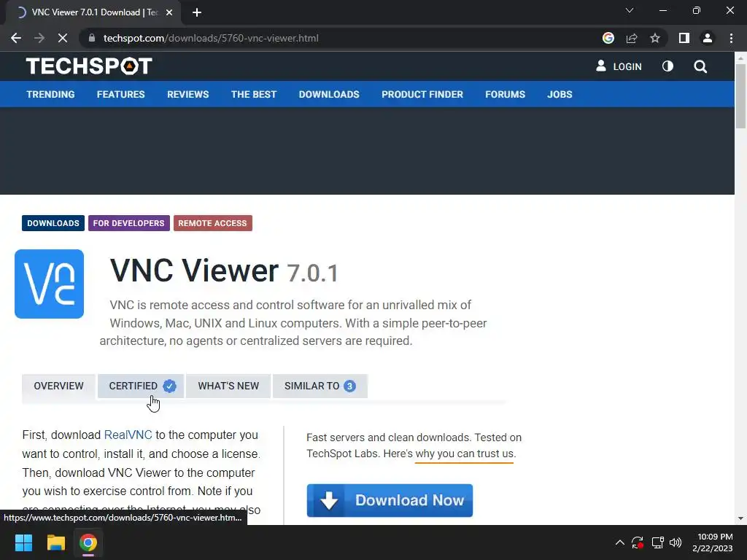The height and width of the screenshot is (560, 747).
Task: Click the DOWNLOADS category tag
Action: tap(53, 223)
